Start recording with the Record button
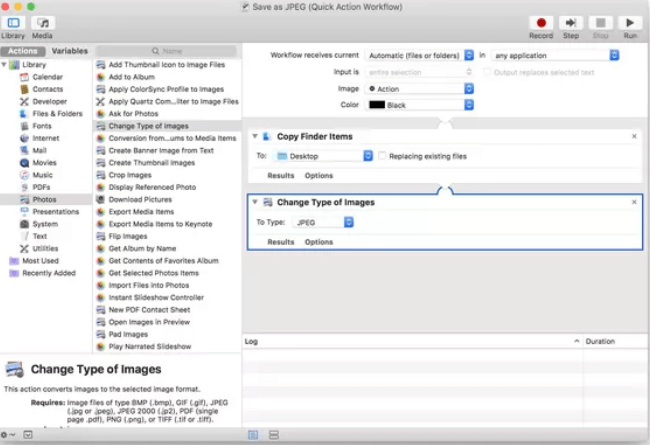 (541, 23)
